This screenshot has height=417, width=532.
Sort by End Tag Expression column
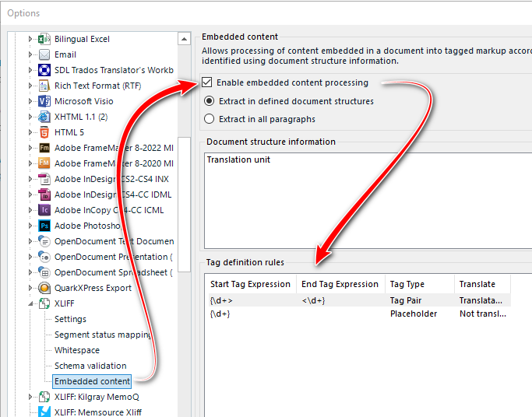[340, 284]
